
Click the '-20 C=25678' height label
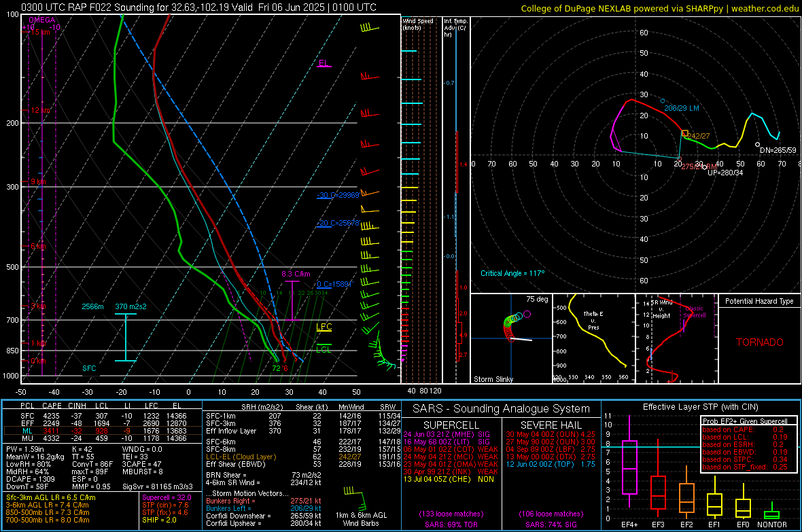[338, 223]
